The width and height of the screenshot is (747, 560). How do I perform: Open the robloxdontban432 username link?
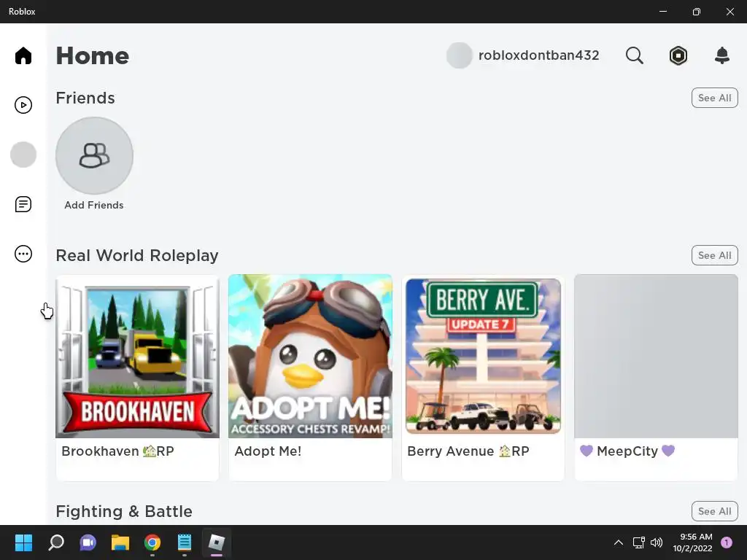[538, 55]
